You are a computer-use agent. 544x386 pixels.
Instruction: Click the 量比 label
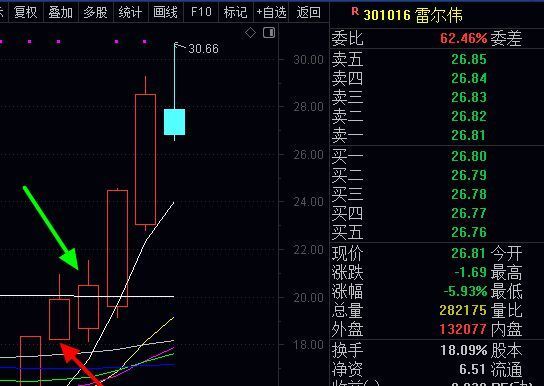pos(506,310)
